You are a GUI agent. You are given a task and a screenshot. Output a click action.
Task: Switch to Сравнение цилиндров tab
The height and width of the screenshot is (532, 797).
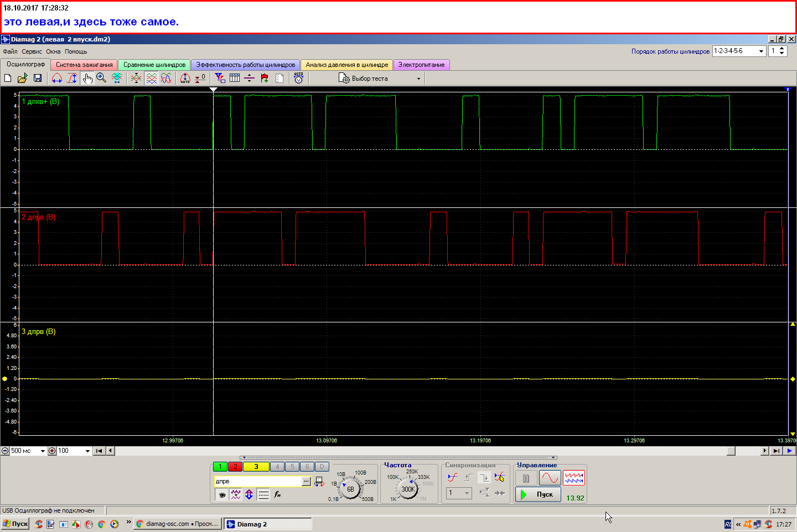(x=154, y=65)
